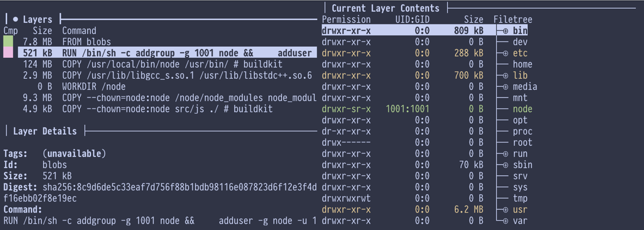Expand the lib folder in filetree
The width and height of the screenshot is (644, 230).
[x=505, y=75]
